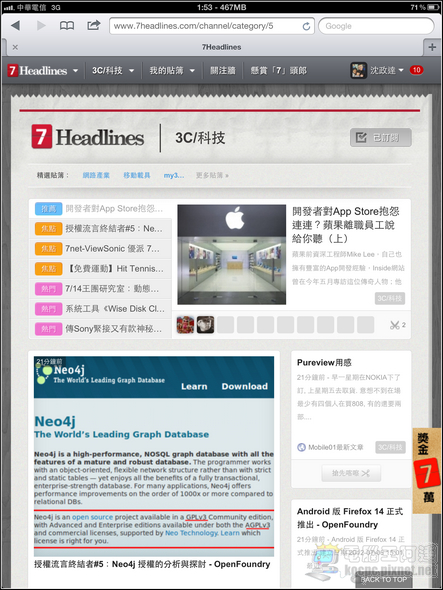Open the my3... clipbook link
443x590 pixels.
[174, 175]
